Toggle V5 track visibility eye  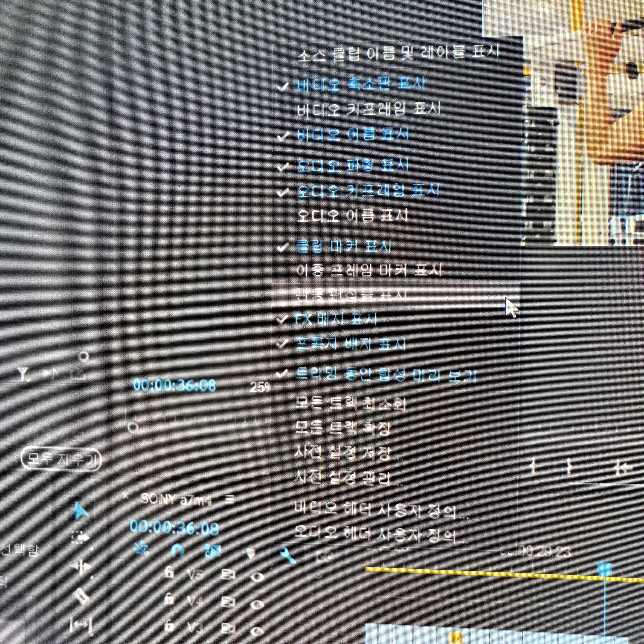point(257,577)
